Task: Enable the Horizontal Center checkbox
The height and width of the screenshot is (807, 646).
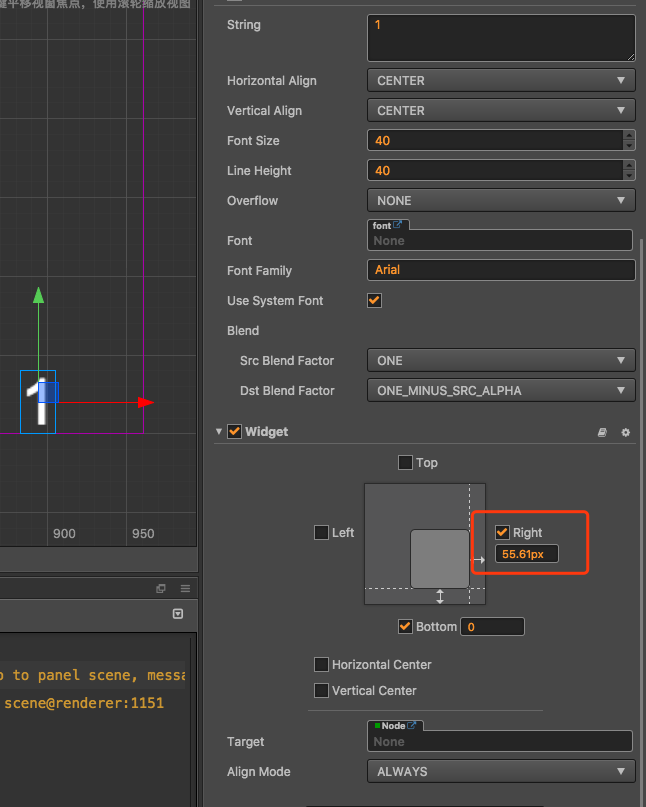Action: tap(321, 664)
